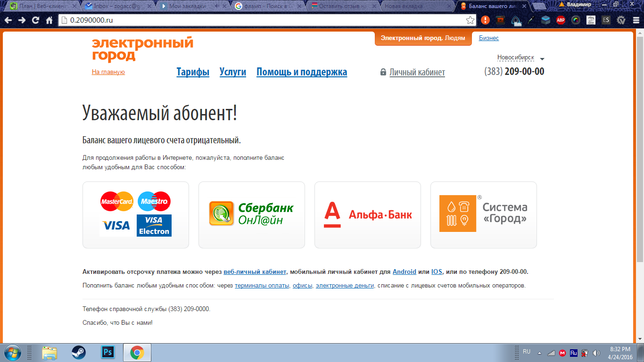The width and height of the screenshot is (644, 362).
Task: Click the RU language indicator
Action: (527, 352)
